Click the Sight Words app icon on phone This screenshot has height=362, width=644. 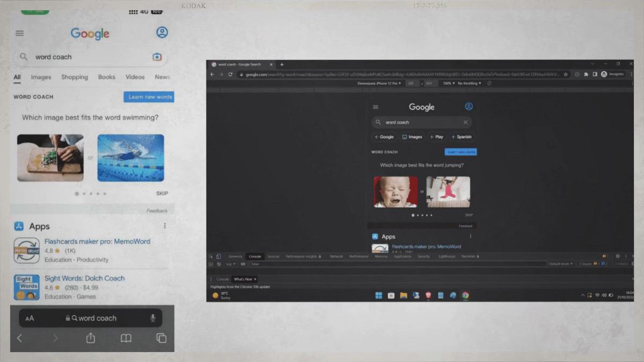[x=27, y=287]
